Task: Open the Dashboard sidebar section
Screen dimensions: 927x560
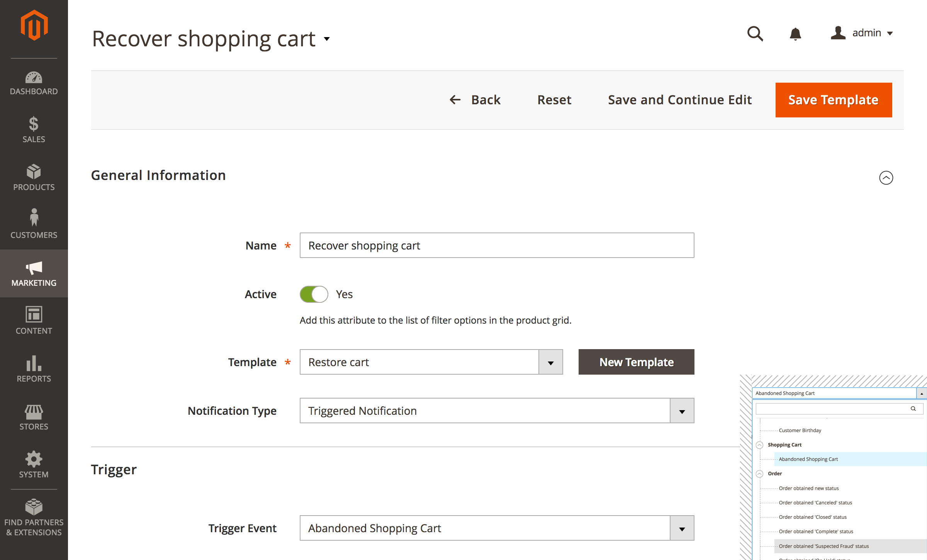Action: [x=34, y=83]
